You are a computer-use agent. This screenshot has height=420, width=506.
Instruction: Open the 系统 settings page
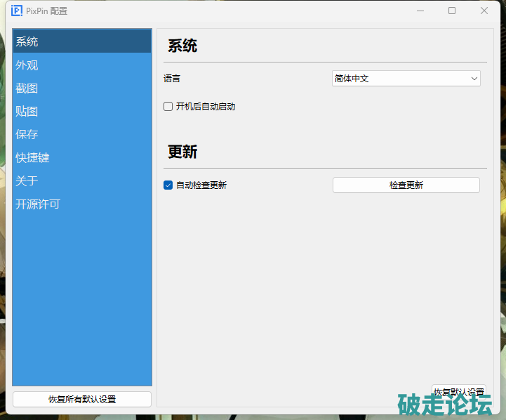(27, 41)
